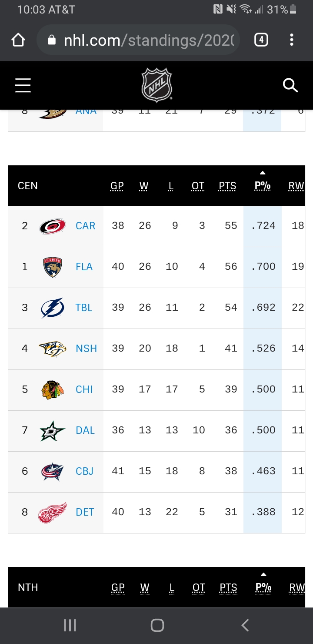Open the site search magnifier
The image size is (313, 644).
pyautogui.click(x=290, y=85)
